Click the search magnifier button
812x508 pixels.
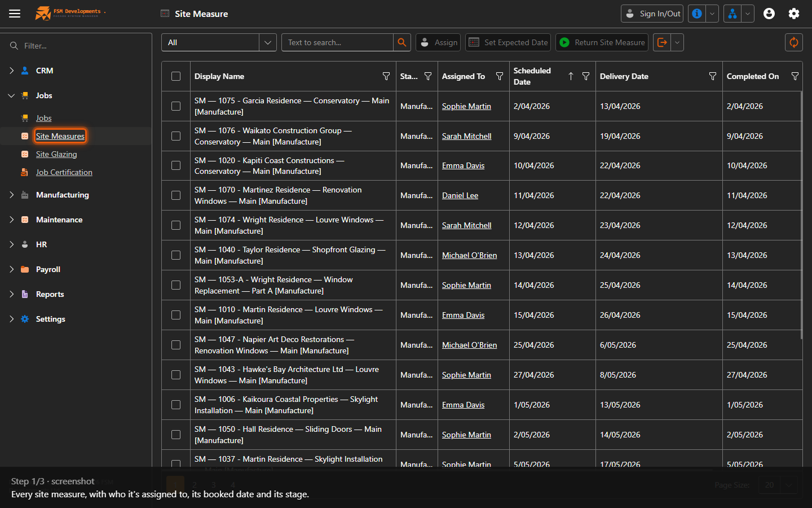tap(402, 42)
